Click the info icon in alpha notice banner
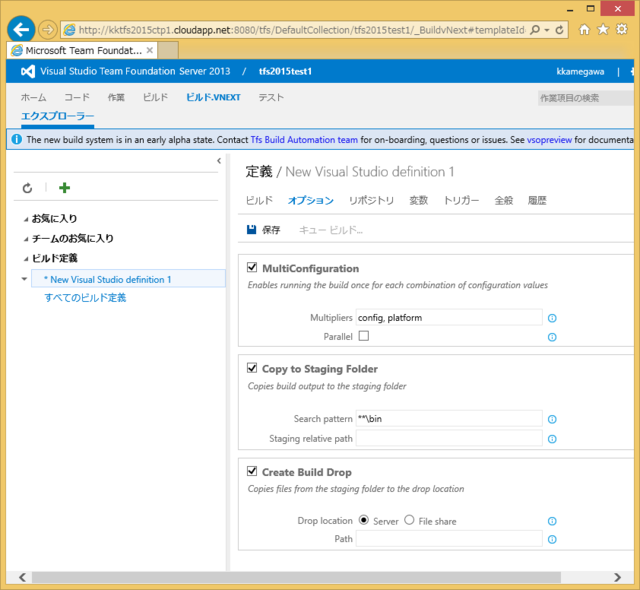Viewport: 640px width, 590px height. 17,140
